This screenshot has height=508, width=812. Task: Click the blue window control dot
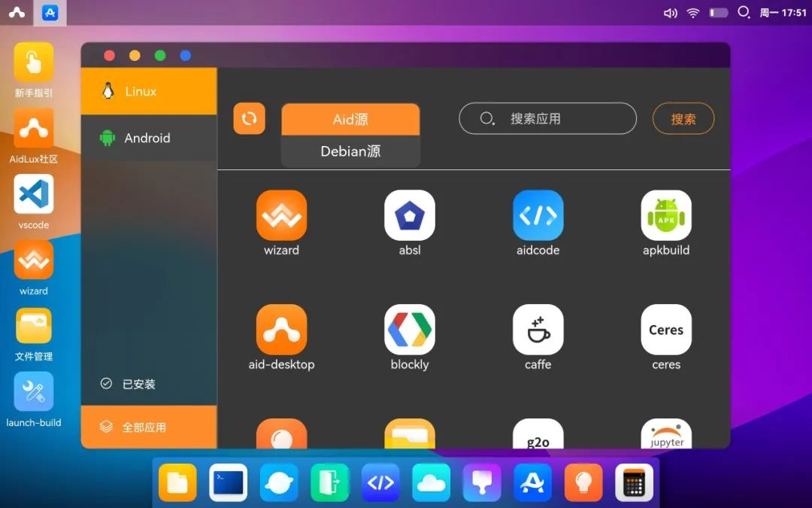pos(186,56)
